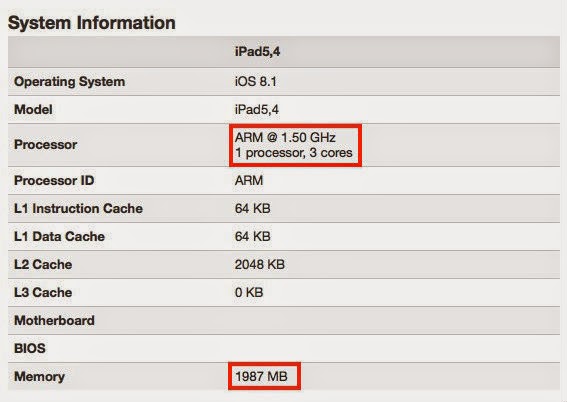
Task: Click the L1 Data Cache label
Action: click(x=59, y=236)
